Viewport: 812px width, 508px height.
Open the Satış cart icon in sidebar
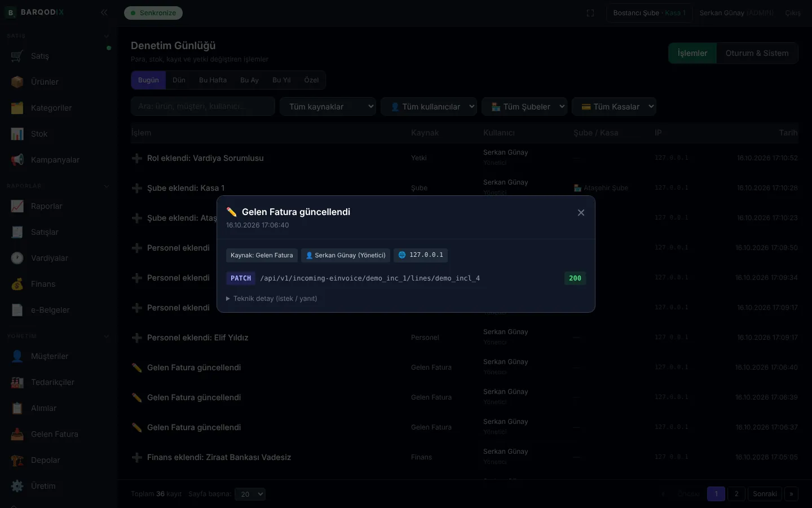pyautogui.click(x=17, y=56)
